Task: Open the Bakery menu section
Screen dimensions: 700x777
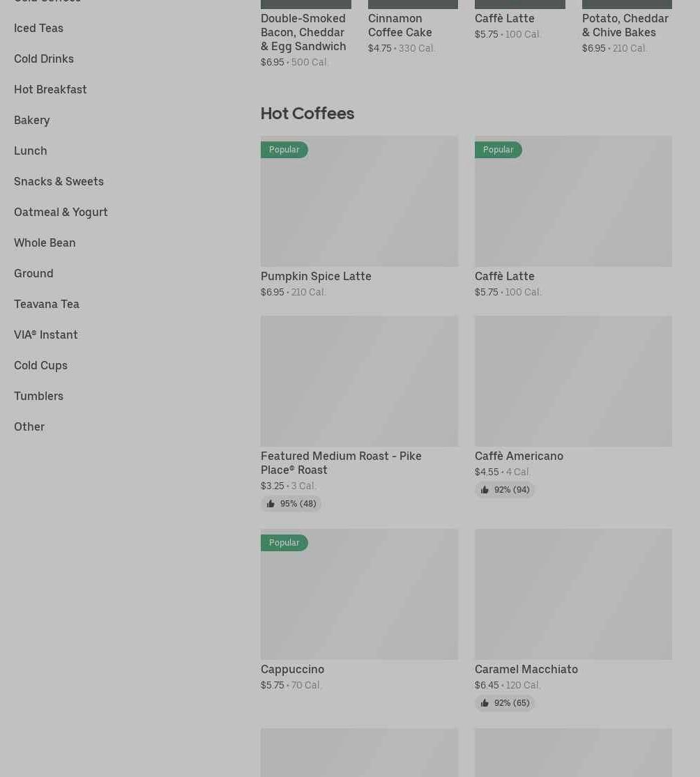Action: pos(32,120)
